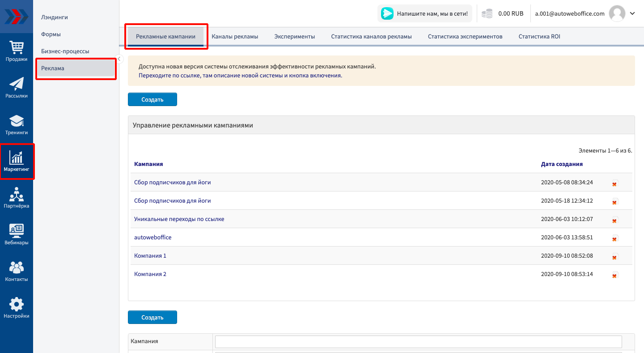Select the Маркетинг chart icon
The height and width of the screenshot is (353, 644).
(x=17, y=161)
